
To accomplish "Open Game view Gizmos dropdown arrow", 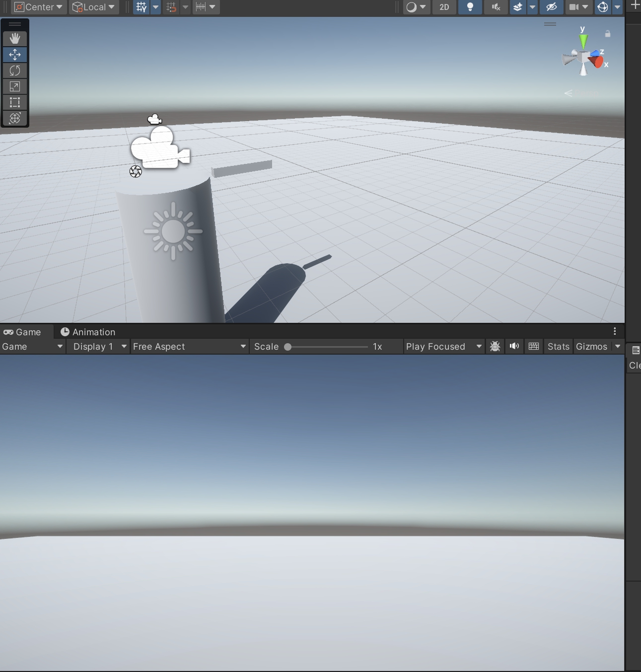I will (x=618, y=346).
